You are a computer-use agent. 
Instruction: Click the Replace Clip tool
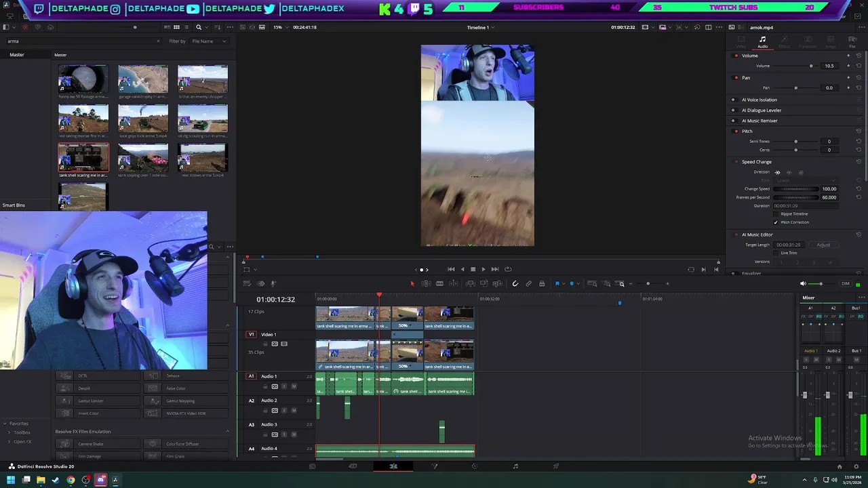[x=497, y=283]
